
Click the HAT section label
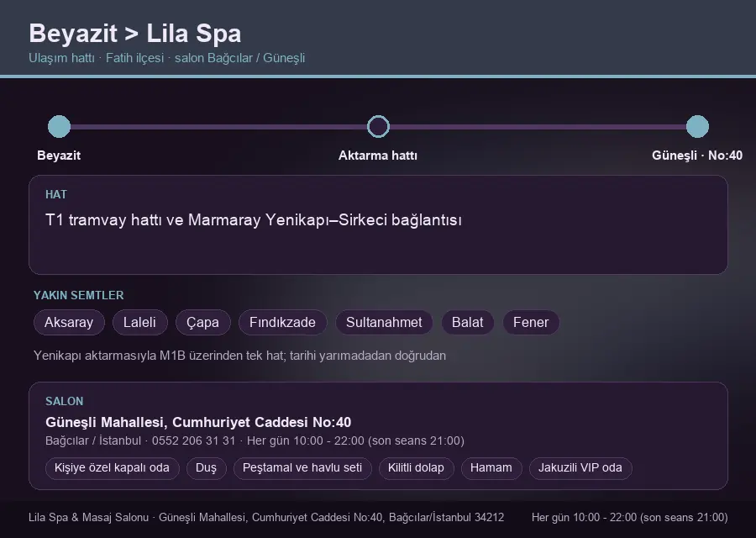pyautogui.click(x=56, y=194)
